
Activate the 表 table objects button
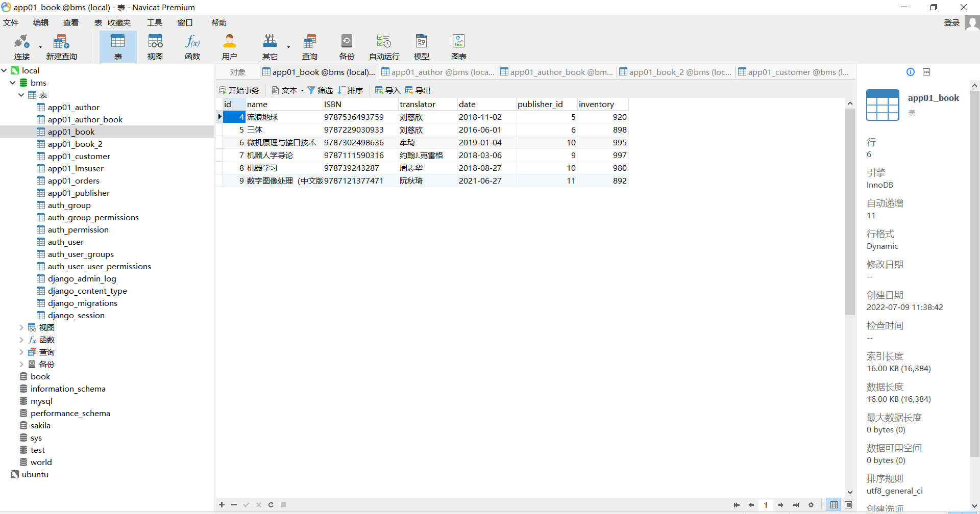click(x=118, y=47)
